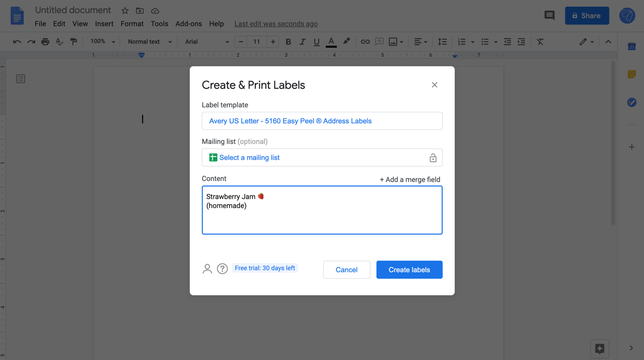Image resolution: width=644 pixels, height=360 pixels.
Task: Open Google Keep in the side panel
Action: (x=631, y=74)
